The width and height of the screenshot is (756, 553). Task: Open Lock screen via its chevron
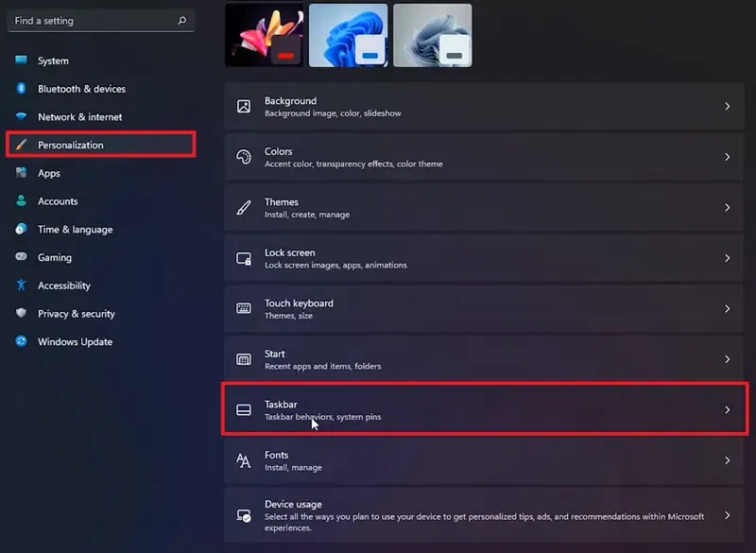727,258
